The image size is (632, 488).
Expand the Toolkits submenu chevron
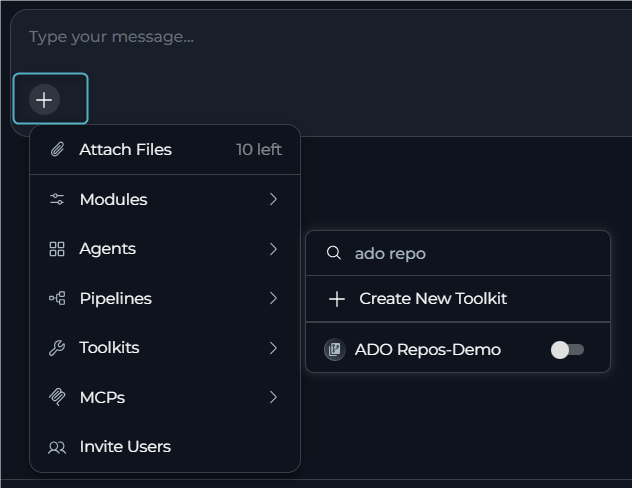(273, 348)
